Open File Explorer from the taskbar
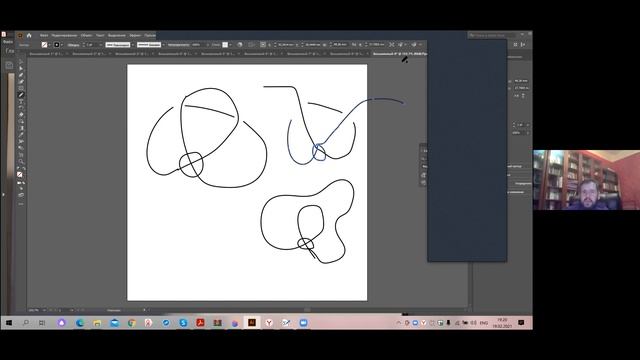The height and width of the screenshot is (360, 640). point(97,323)
